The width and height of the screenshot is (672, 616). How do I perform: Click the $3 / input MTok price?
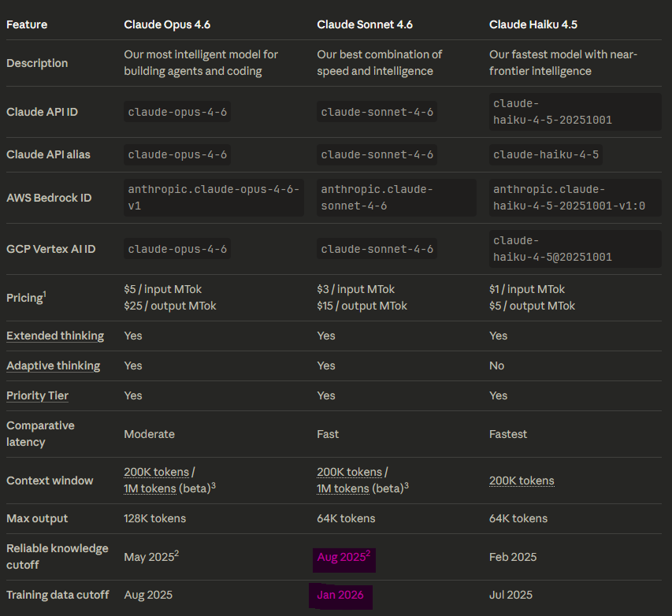356,289
